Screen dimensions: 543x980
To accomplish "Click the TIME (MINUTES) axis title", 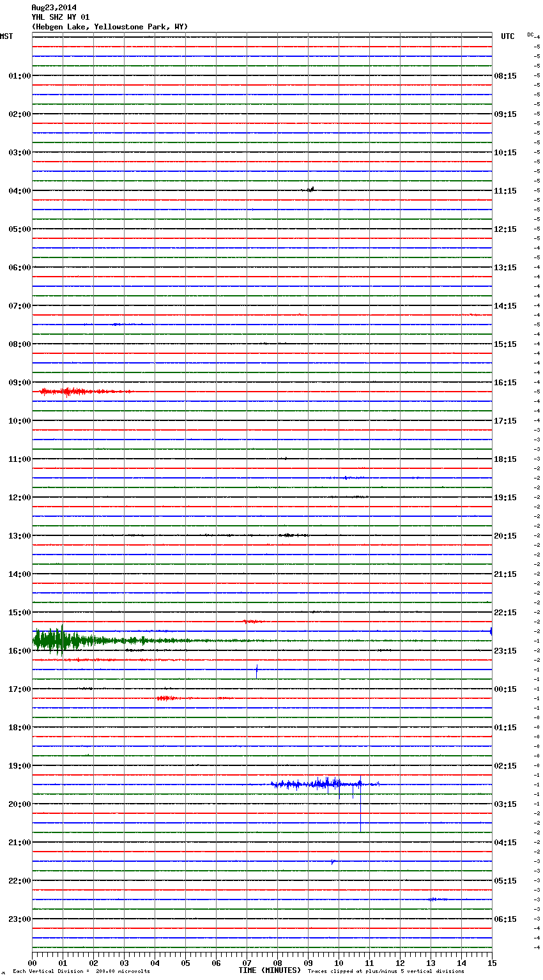I will (x=270, y=970).
